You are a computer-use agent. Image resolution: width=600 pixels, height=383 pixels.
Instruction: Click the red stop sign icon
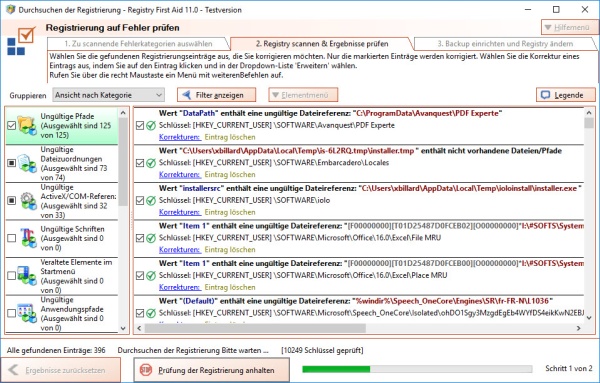tap(146, 370)
